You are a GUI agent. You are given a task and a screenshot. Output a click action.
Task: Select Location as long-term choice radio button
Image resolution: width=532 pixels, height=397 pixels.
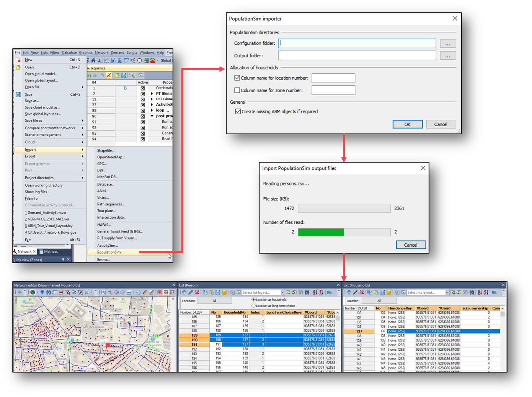[x=253, y=306]
